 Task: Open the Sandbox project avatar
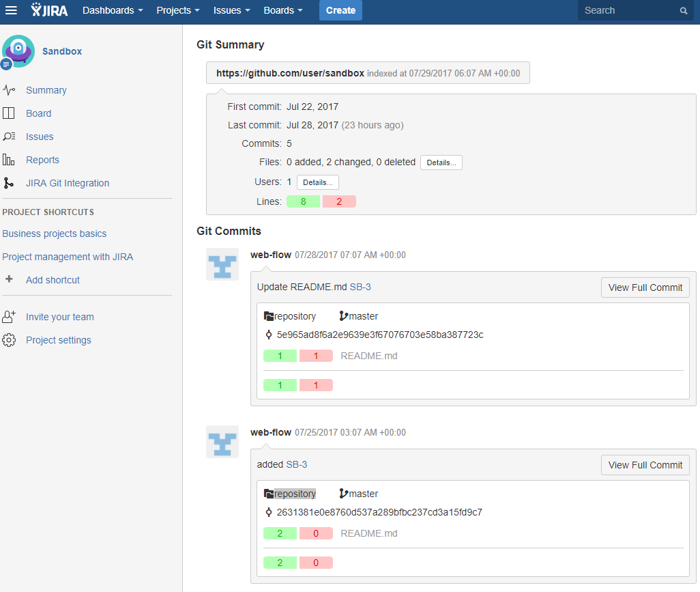[x=18, y=51]
